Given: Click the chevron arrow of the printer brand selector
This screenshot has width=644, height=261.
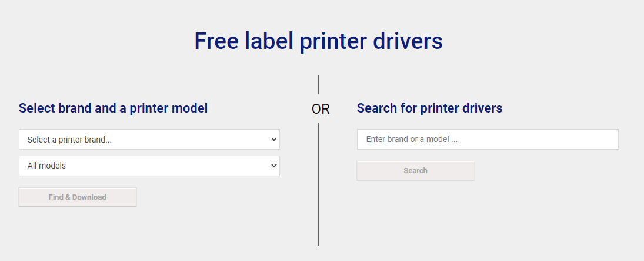Looking at the screenshot, I should coord(273,140).
